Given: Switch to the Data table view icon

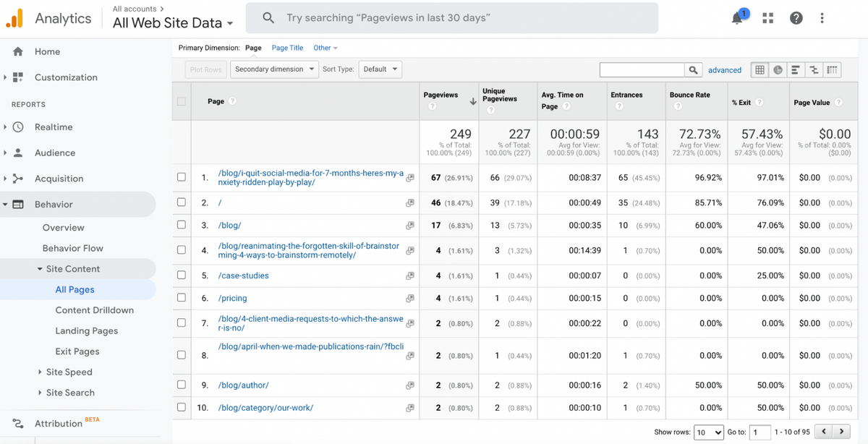Looking at the screenshot, I should 759,69.
